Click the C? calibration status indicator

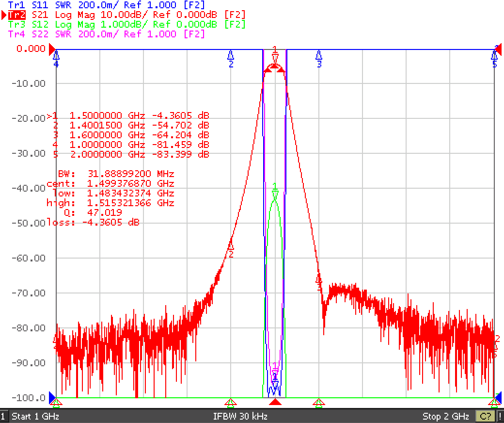pos(485,416)
